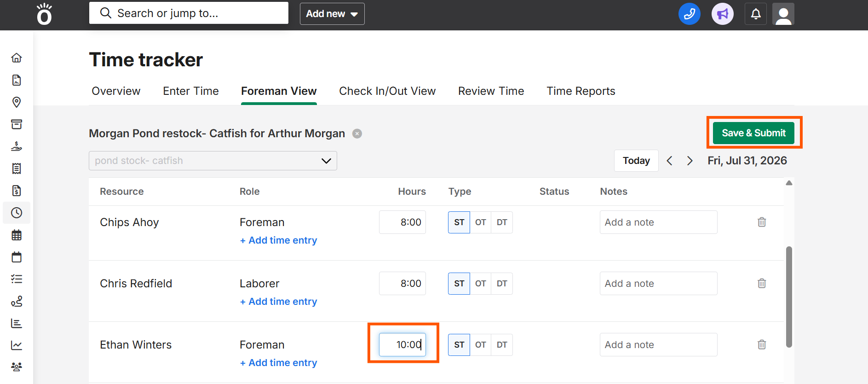Open the clock Time tracker sidebar icon
Viewport: 868px width, 384px height.
[x=17, y=213]
